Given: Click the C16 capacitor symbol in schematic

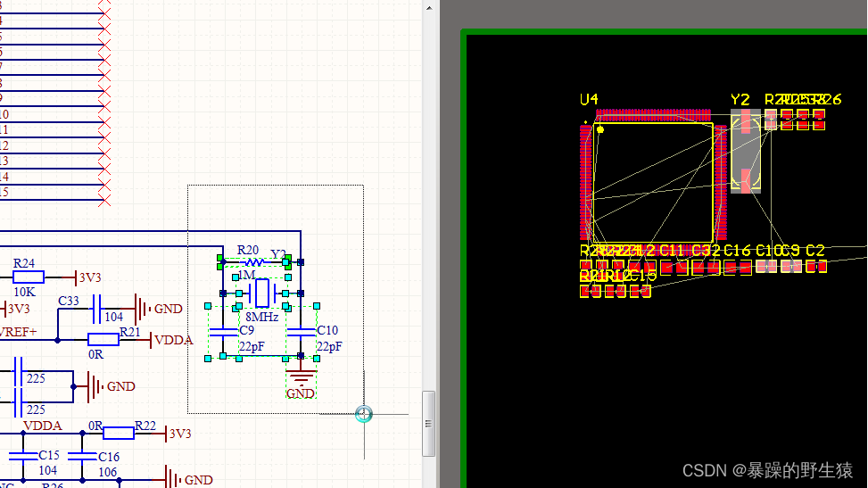Looking at the screenshot, I should [81, 456].
